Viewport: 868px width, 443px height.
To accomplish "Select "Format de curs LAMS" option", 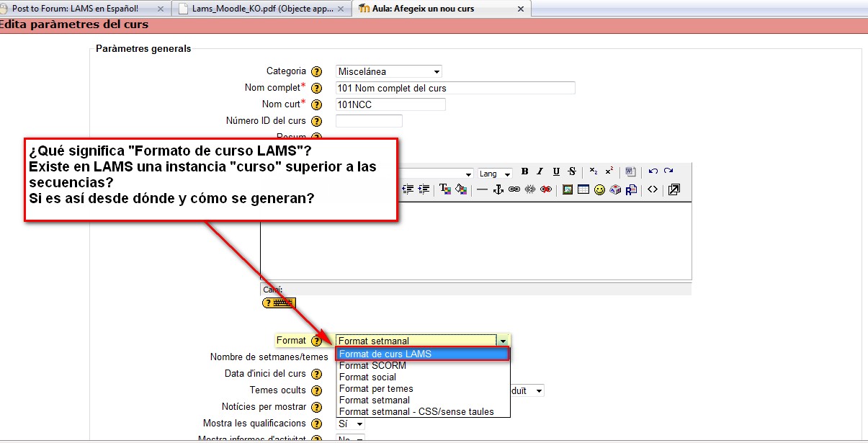I will (423, 354).
